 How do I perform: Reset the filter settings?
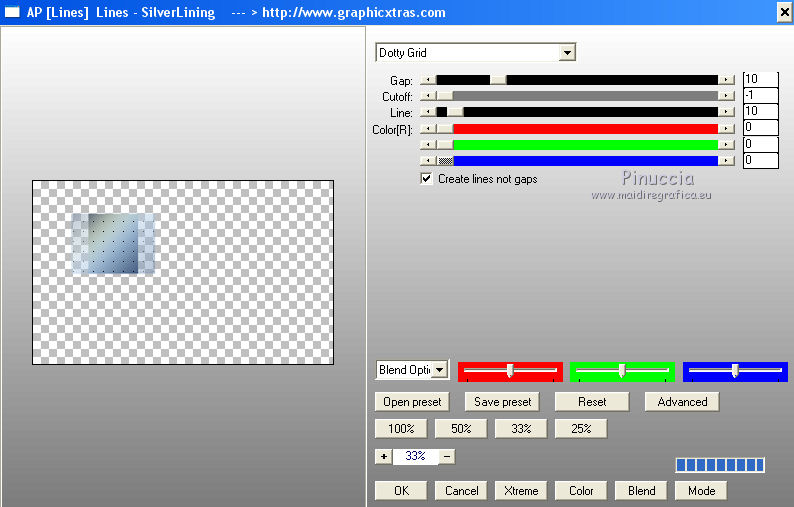592,402
